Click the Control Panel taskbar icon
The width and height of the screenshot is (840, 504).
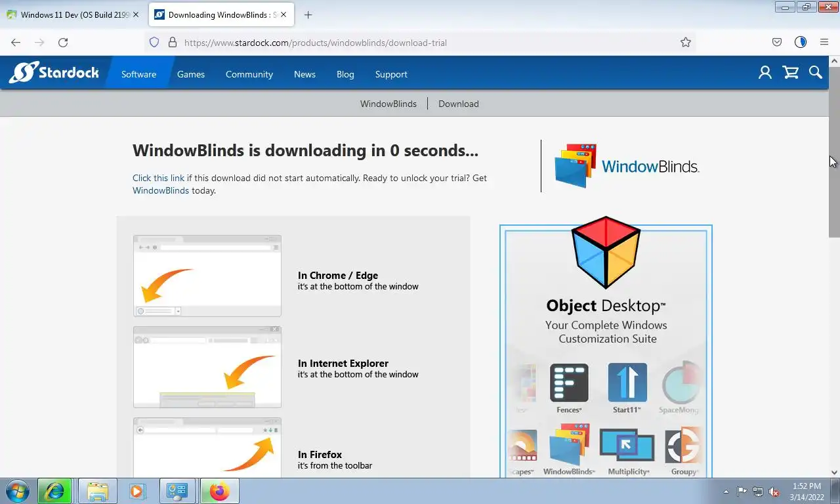coord(177,491)
